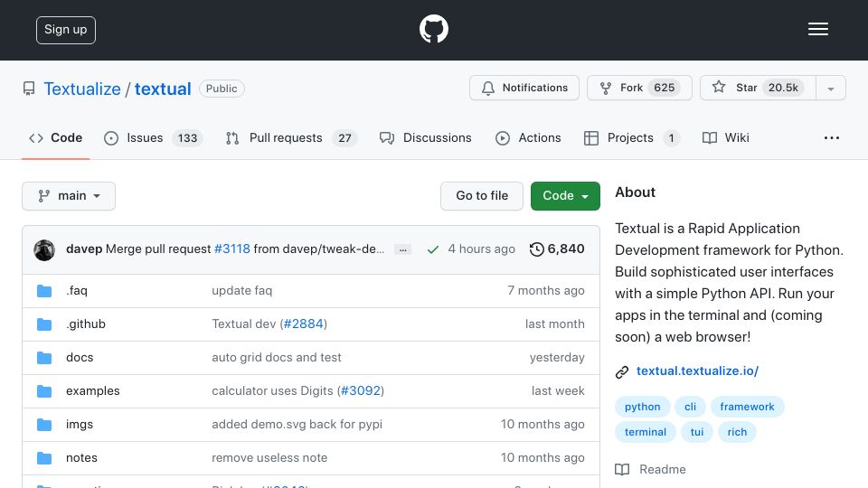This screenshot has width=868, height=488.
Task: Click the 4 hours ago commit time
Action: (482, 249)
